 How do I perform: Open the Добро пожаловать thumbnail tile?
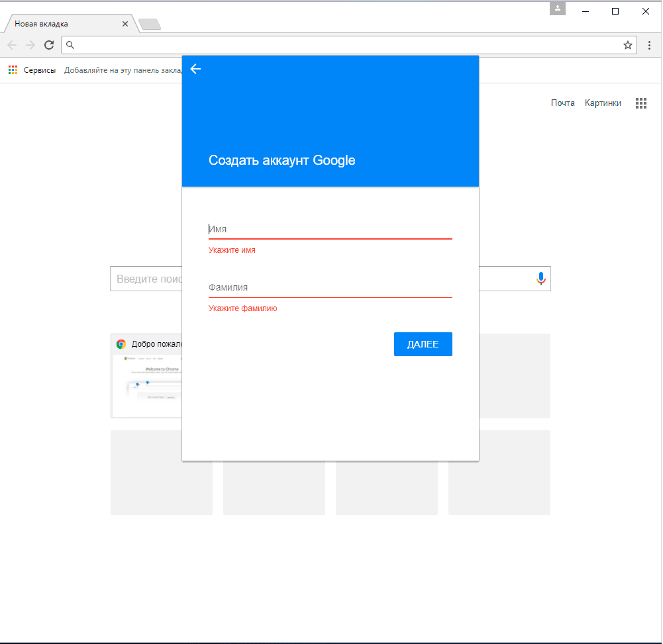tap(146, 377)
